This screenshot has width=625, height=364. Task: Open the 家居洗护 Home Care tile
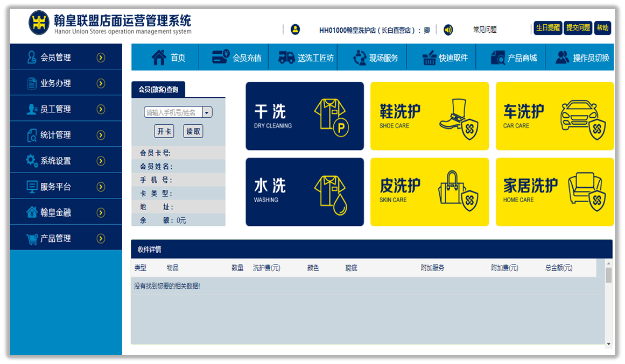[x=554, y=192]
